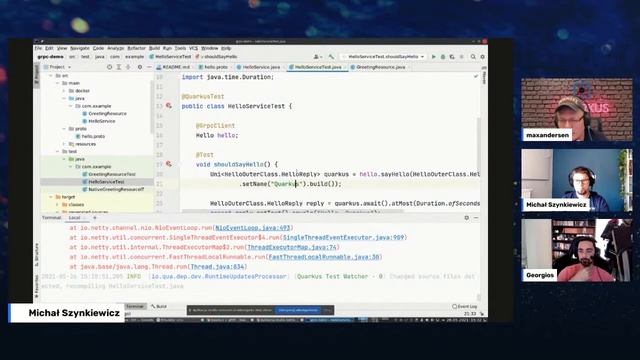Open the Maven side tool window

(x=484, y=76)
